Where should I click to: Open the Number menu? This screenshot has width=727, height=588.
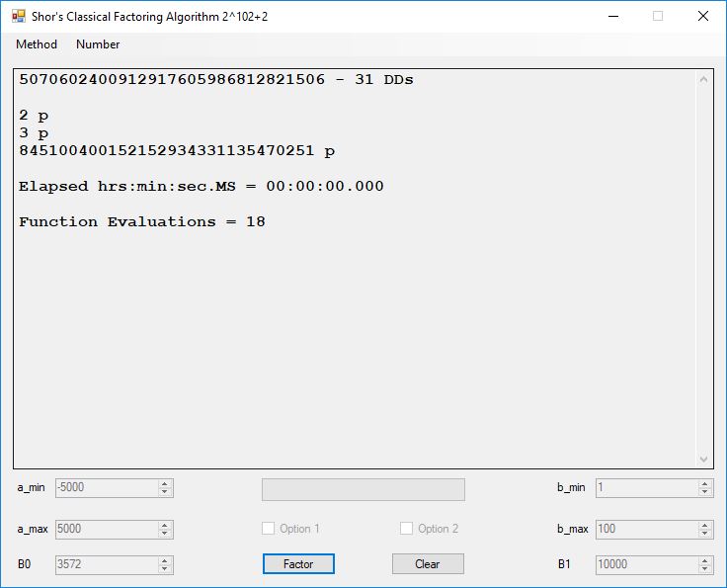point(98,44)
